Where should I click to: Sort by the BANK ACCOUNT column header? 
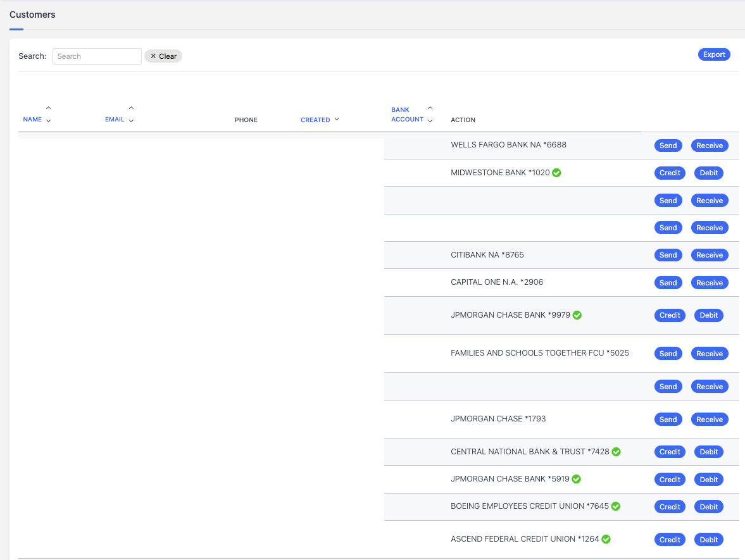(407, 115)
